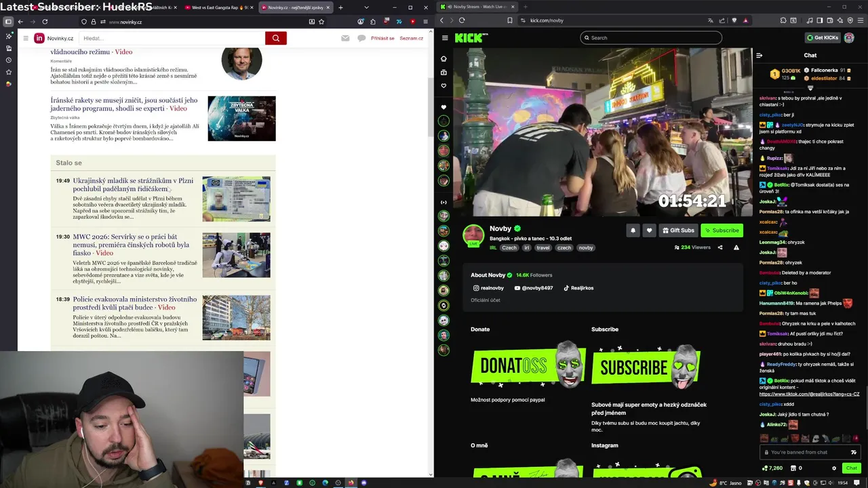
Task: Open the Brave Rewards triangle icon
Action: pyautogui.click(x=745, y=20)
